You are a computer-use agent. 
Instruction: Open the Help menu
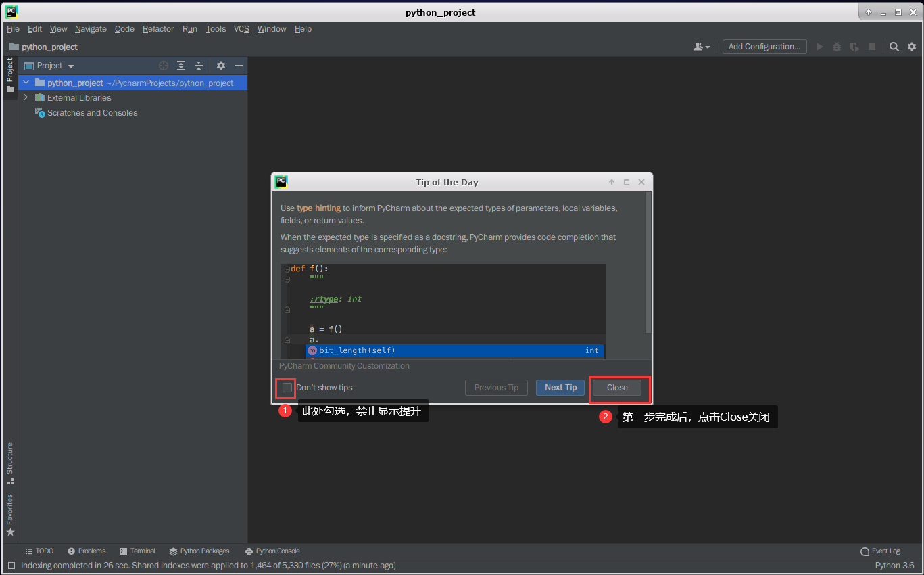pyautogui.click(x=303, y=29)
